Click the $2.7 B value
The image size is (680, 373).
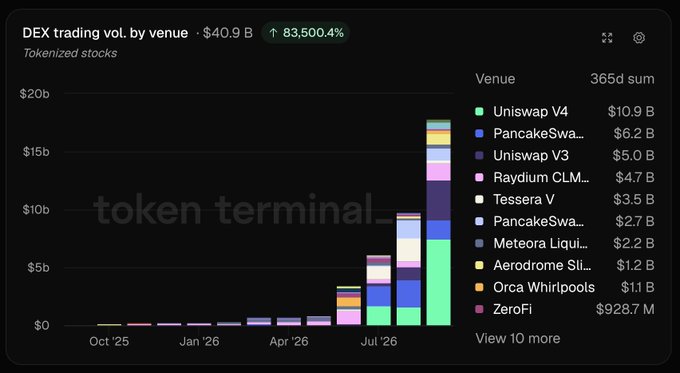tap(635, 221)
